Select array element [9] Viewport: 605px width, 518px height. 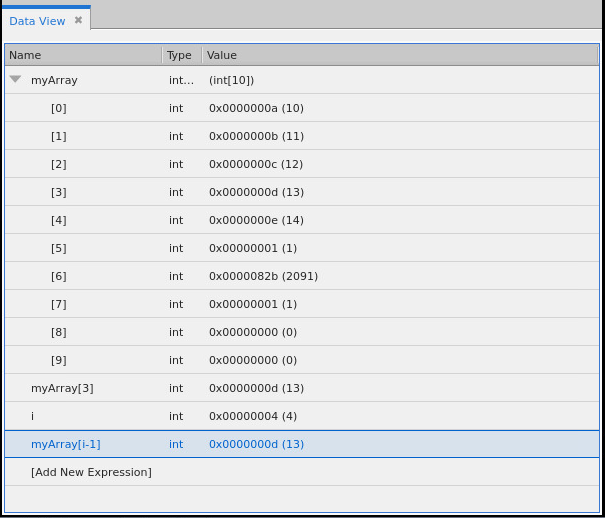click(59, 360)
